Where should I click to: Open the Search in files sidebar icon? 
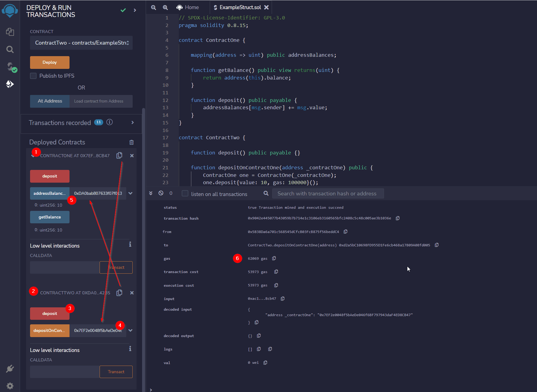click(10, 49)
